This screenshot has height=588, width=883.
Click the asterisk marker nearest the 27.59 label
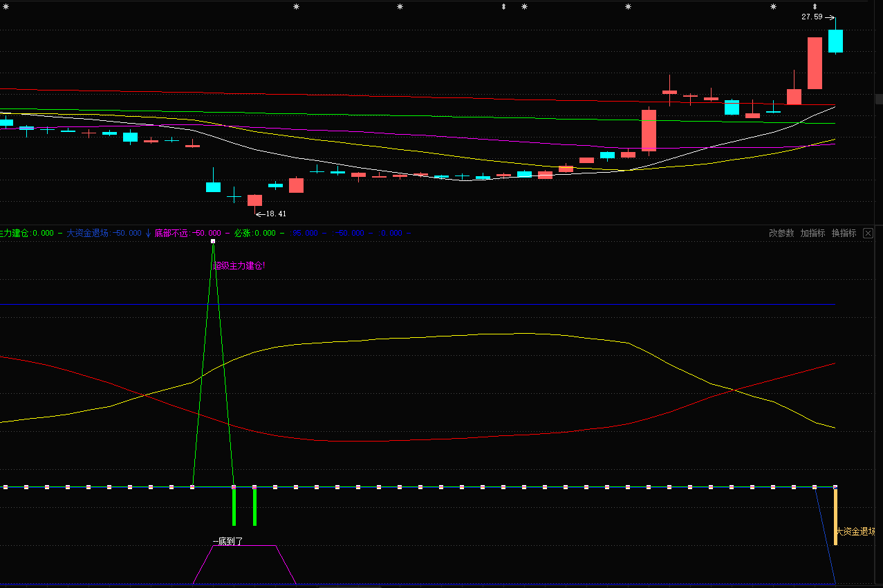[773, 7]
